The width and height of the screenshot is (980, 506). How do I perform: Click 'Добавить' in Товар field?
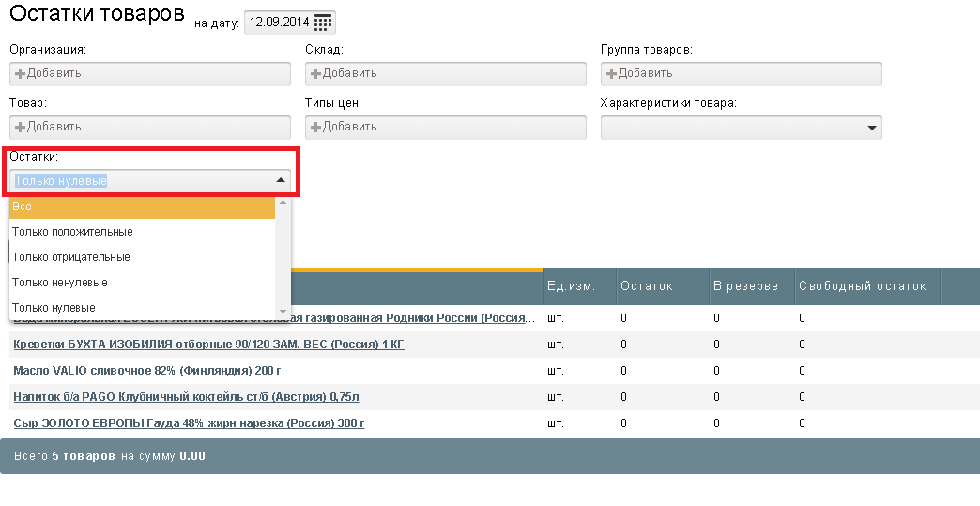point(54,127)
